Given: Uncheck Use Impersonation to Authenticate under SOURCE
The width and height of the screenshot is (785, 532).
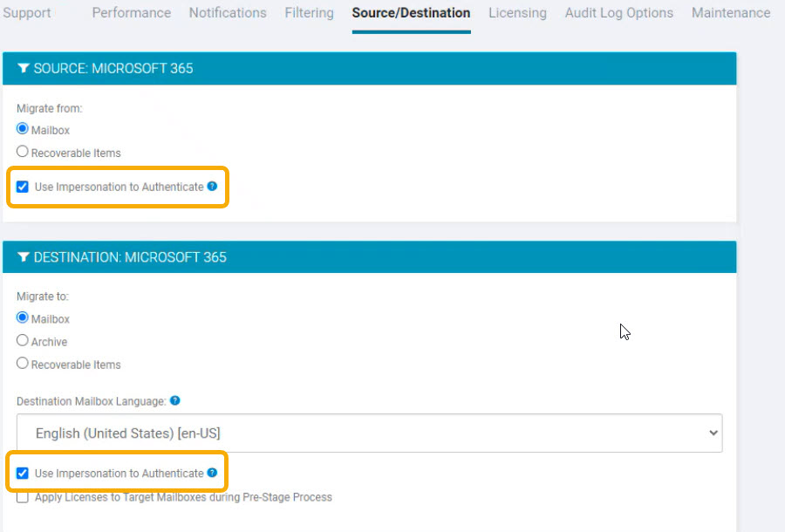Looking at the screenshot, I should pos(22,186).
